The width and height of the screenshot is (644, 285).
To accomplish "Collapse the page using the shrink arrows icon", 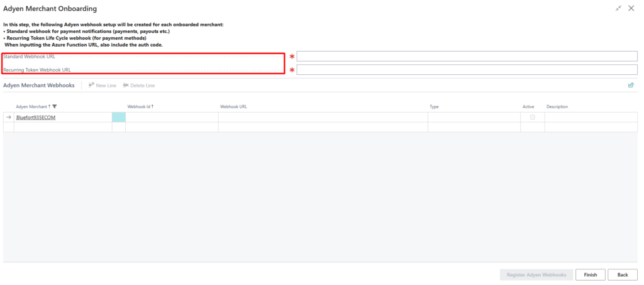I will pos(619,8).
